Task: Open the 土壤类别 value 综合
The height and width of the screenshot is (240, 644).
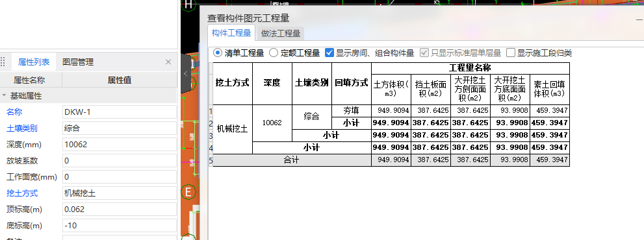Action: [120, 128]
